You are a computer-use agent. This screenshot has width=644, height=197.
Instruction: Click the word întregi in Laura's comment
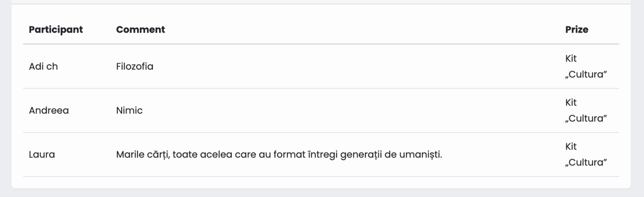pos(322,154)
